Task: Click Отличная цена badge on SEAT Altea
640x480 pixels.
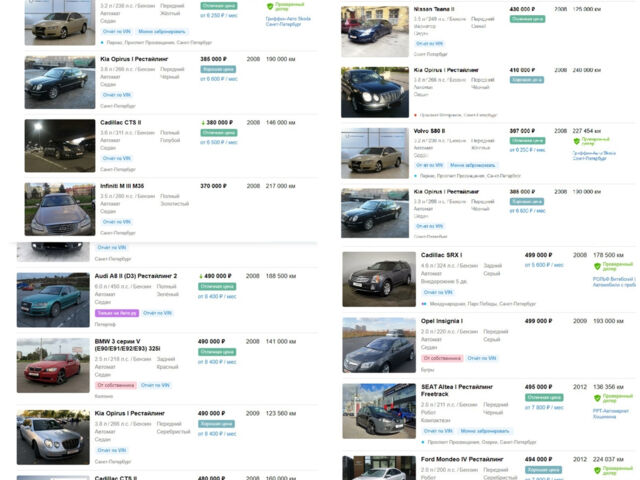Action: click(544, 397)
